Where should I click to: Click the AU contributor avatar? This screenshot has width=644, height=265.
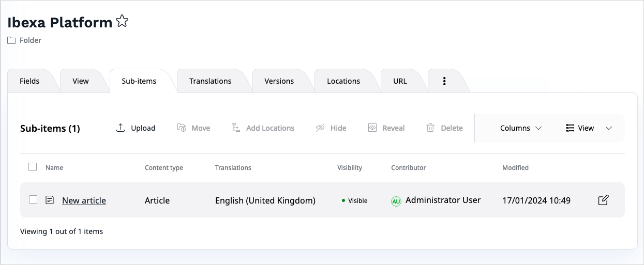click(x=396, y=201)
